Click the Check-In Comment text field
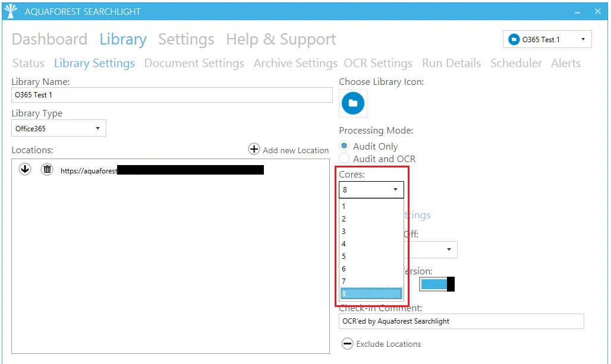The width and height of the screenshot is (611, 364). (x=461, y=321)
